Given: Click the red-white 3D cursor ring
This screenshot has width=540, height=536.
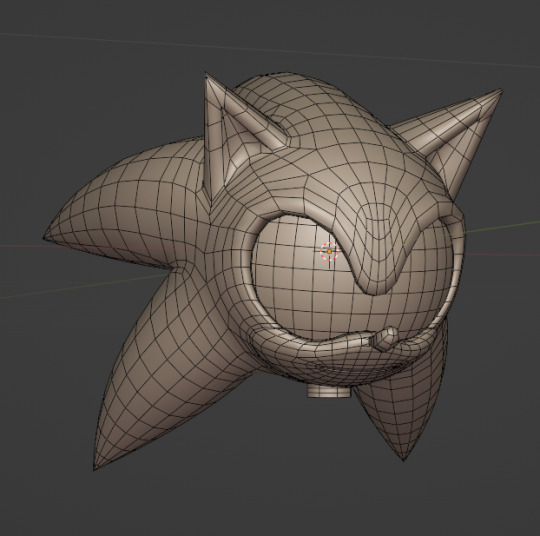Looking at the screenshot, I should [x=329, y=252].
